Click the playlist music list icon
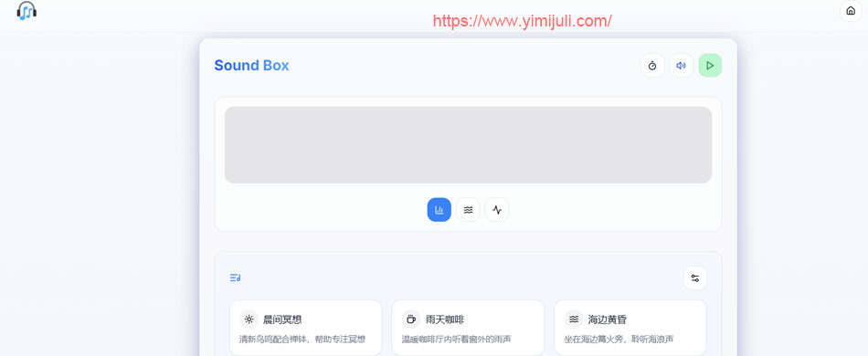The image size is (868, 356). [x=235, y=277]
